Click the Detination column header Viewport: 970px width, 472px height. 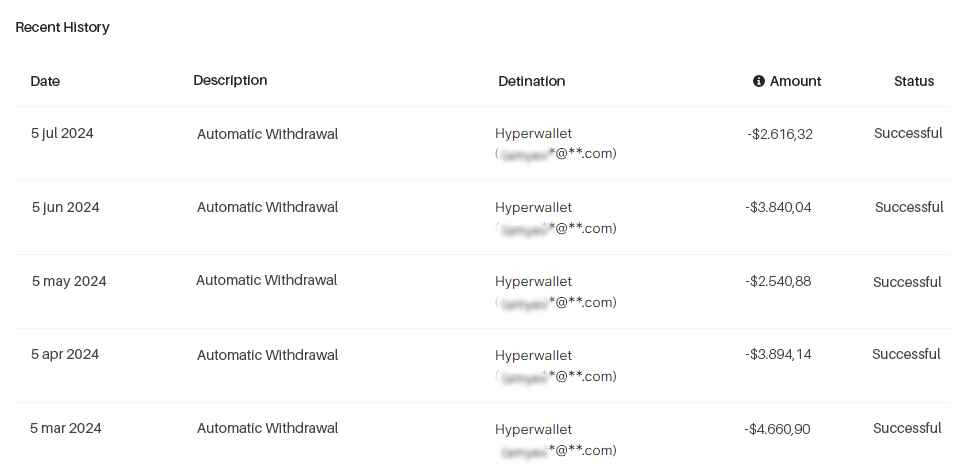[531, 81]
